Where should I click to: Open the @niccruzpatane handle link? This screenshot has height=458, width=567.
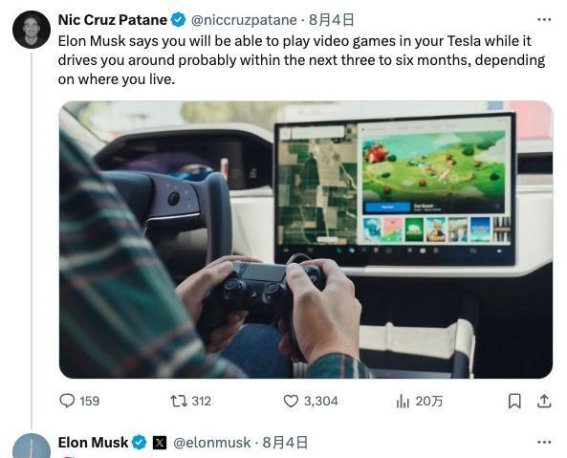click(243, 20)
